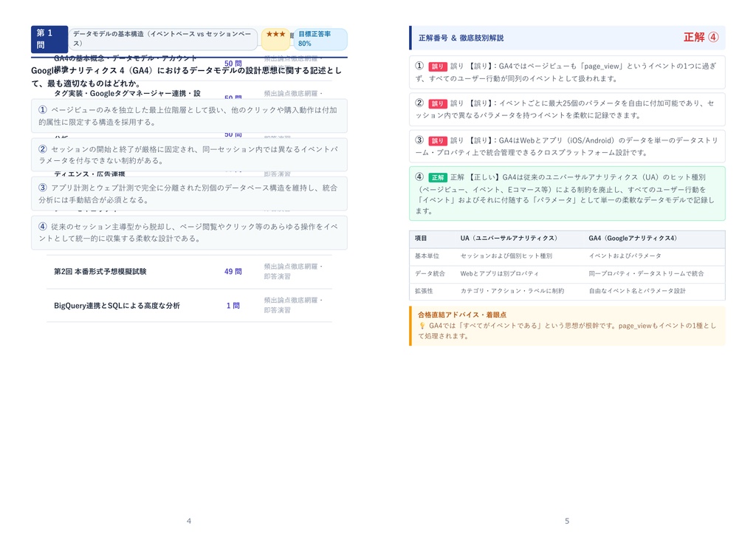Screen dimensions: 756x537
Task: Click the three-star difficulty badge
Action: click(275, 39)
